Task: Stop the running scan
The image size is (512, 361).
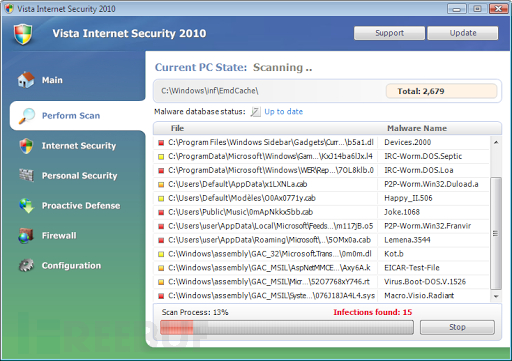Action: point(457,327)
